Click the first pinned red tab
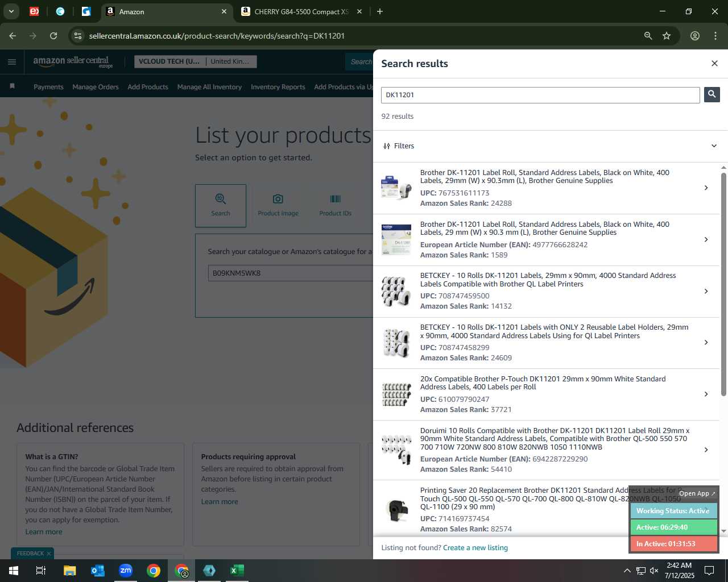 click(x=34, y=11)
